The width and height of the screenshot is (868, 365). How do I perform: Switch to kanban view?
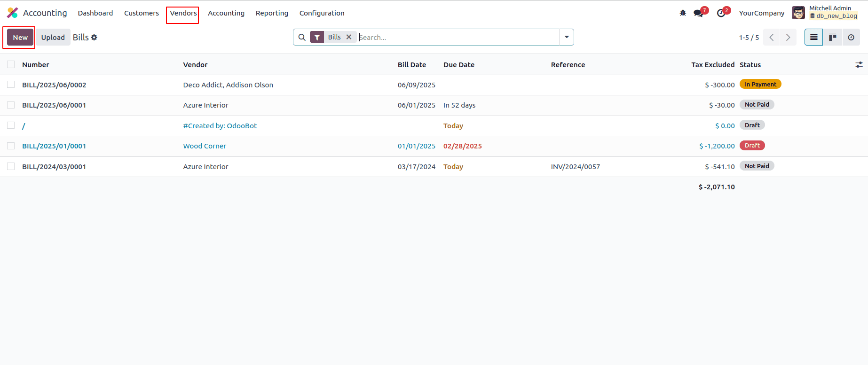tap(832, 37)
